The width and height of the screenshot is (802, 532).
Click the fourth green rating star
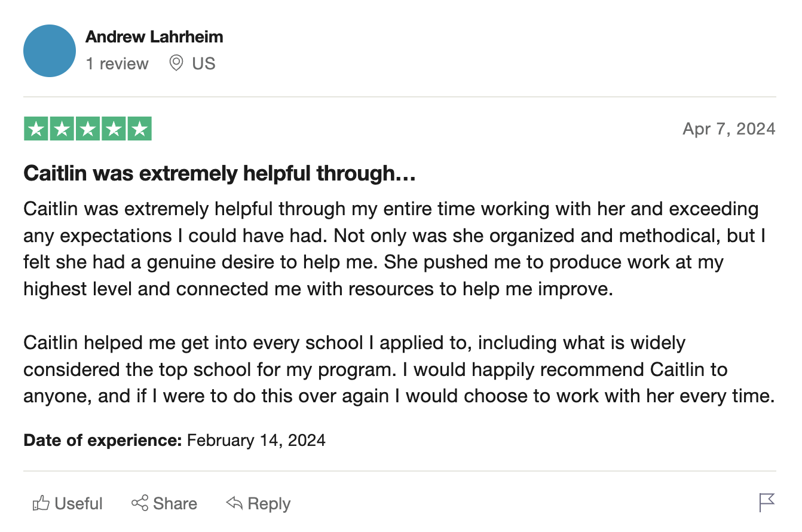pos(114,129)
